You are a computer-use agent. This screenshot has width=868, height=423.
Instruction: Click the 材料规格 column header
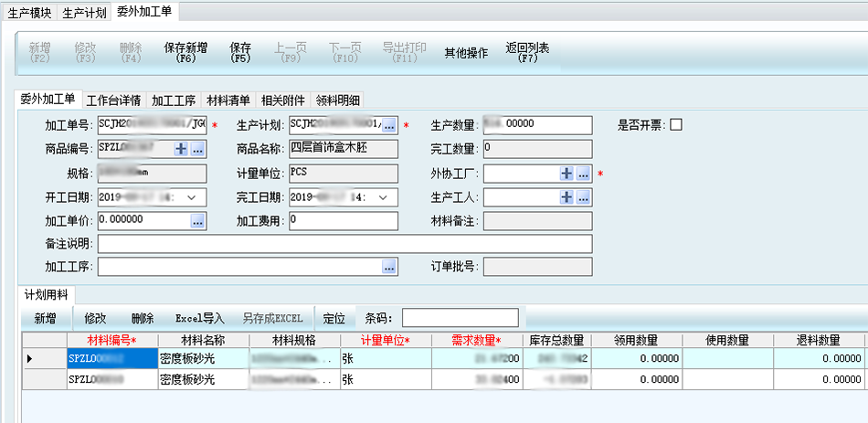tap(294, 340)
